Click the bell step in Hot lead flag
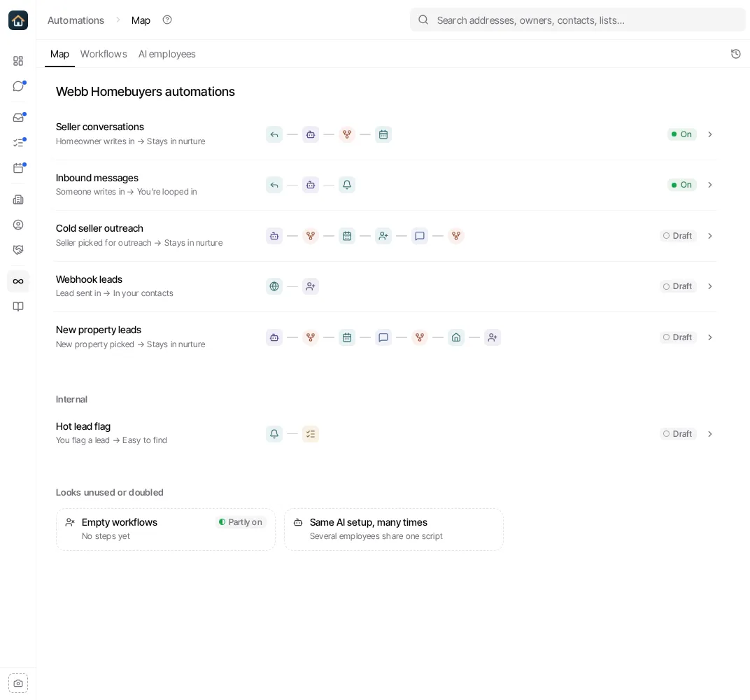750x700 pixels. tap(274, 434)
